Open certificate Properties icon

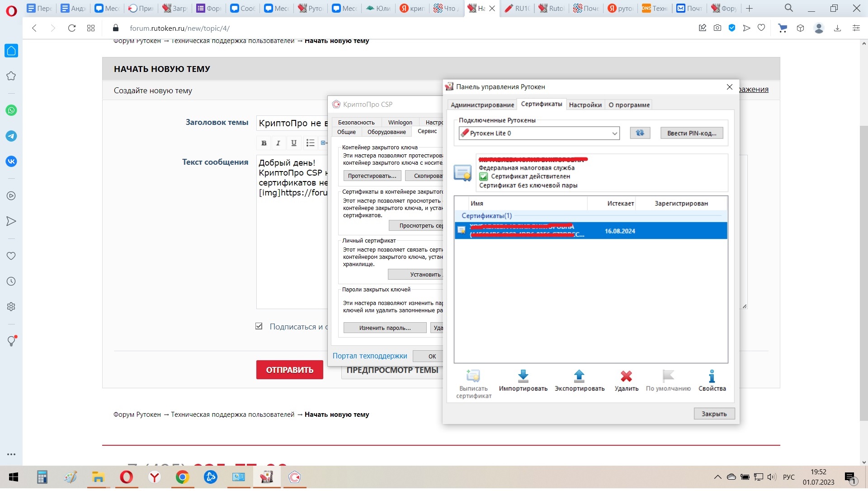(x=712, y=376)
